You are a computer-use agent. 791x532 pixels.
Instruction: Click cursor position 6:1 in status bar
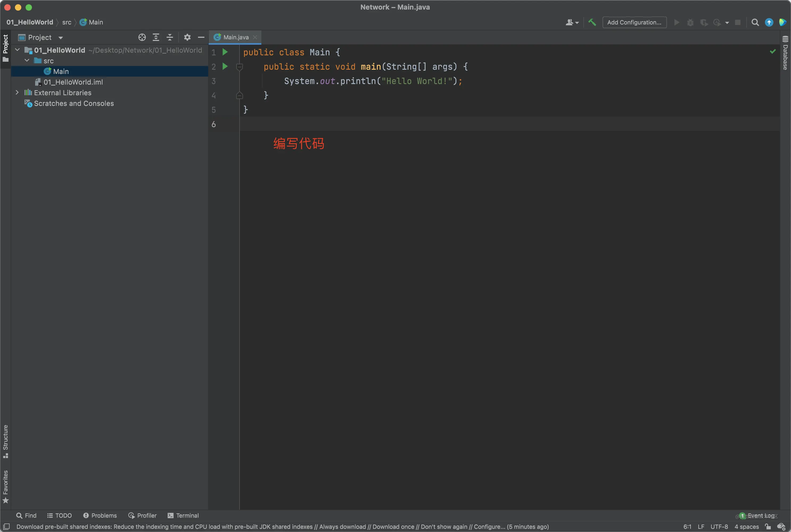[687, 527]
